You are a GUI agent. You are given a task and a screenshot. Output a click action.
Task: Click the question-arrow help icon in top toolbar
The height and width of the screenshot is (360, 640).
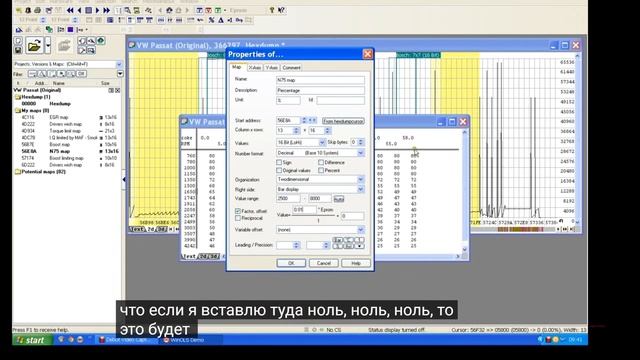pos(281,10)
